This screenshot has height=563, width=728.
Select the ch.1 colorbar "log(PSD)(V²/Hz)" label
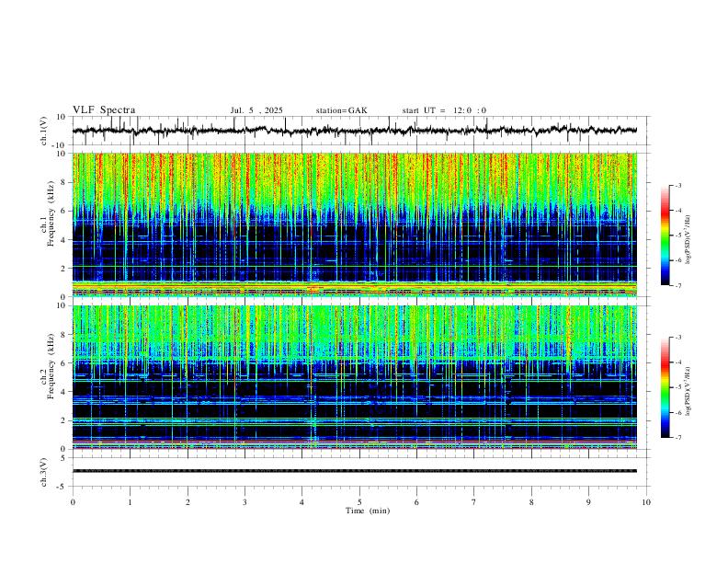coord(688,239)
